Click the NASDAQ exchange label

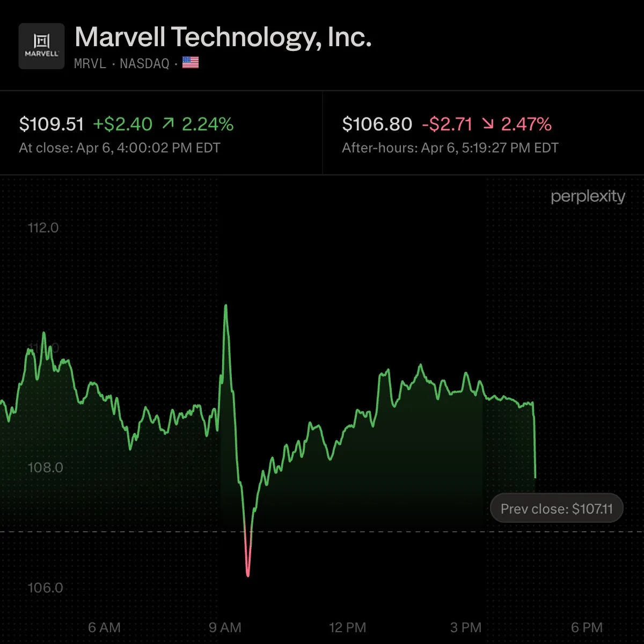(x=144, y=63)
